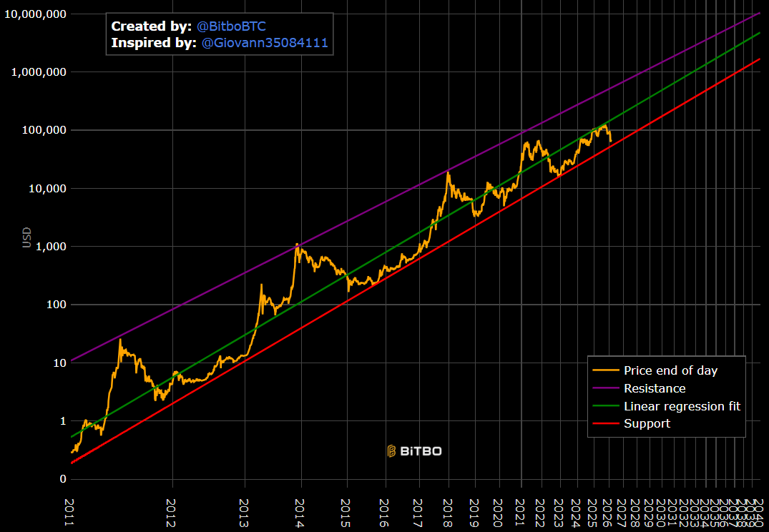
Task: Click the orange price line swatch in legend
Action: pos(605,370)
